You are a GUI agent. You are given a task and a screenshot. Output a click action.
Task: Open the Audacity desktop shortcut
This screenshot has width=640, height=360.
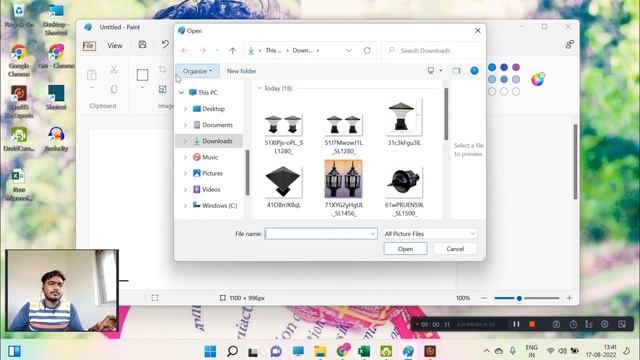click(56, 139)
